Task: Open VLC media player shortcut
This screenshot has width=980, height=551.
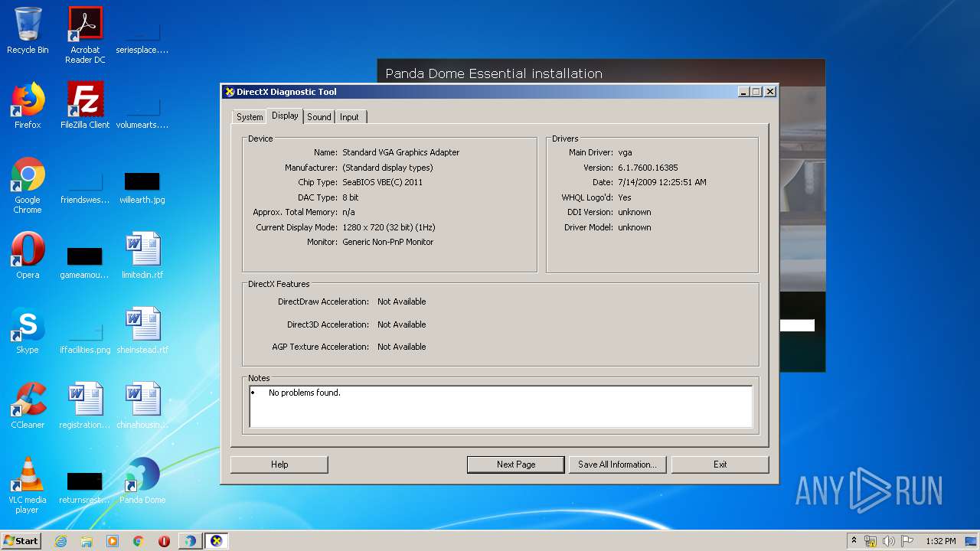Action: pos(28,485)
